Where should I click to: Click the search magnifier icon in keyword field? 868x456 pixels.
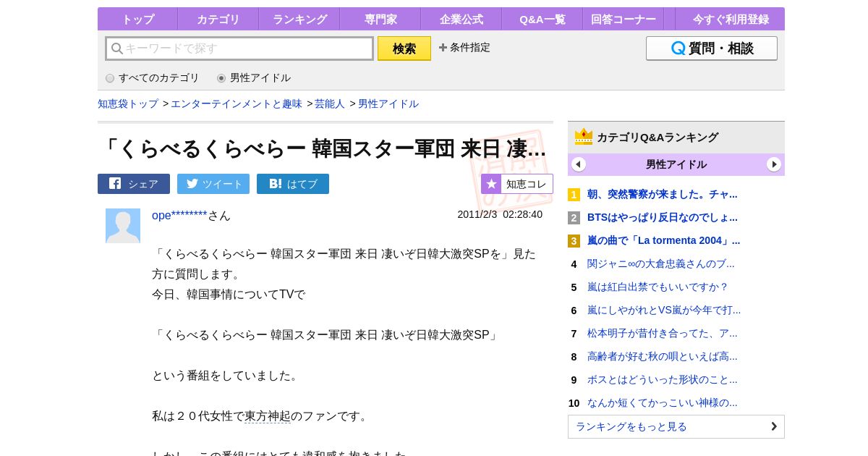[x=116, y=48]
